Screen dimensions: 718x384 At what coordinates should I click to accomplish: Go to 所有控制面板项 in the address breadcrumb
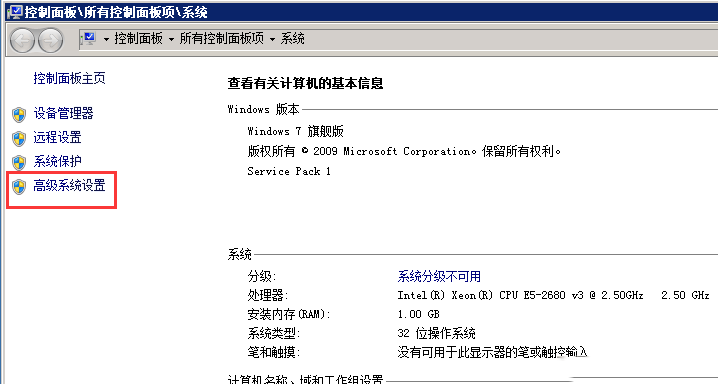[222, 39]
